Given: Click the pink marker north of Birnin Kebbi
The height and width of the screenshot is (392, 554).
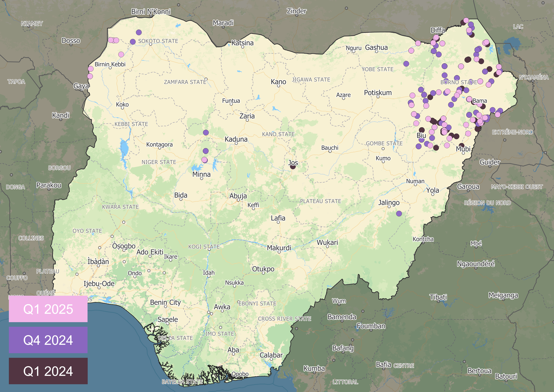Looking at the screenshot, I should (121, 54).
